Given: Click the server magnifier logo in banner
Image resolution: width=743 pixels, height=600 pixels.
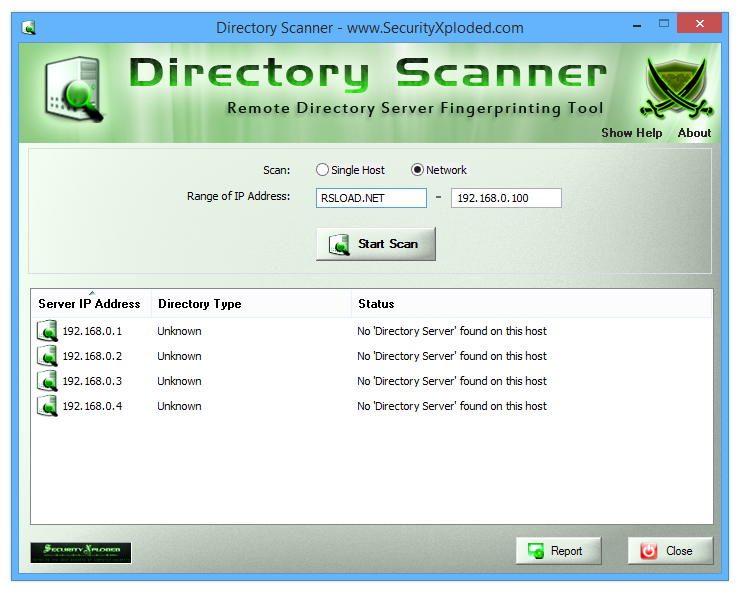Looking at the screenshot, I should (74, 89).
